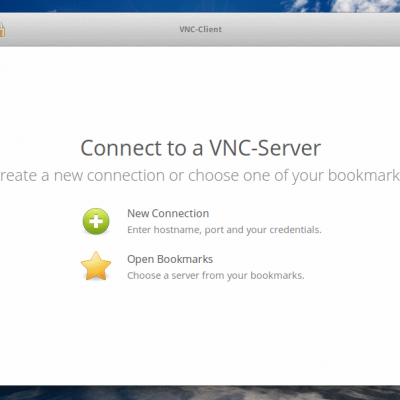Select the Open Bookmarks label
The height and width of the screenshot is (400, 400).
coord(170,259)
